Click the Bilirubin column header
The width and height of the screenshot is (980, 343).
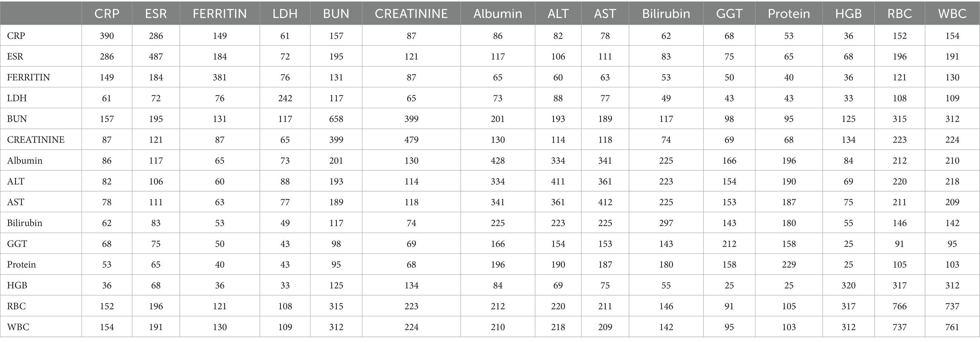click(666, 14)
